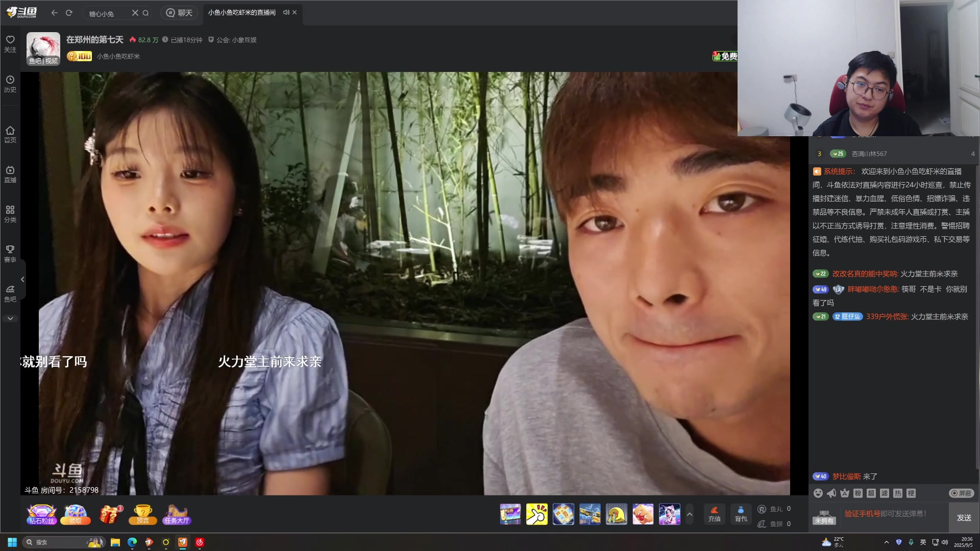Screen dimensions: 980x551
Task: Click the chat panel scrollbar
Action: [977, 316]
